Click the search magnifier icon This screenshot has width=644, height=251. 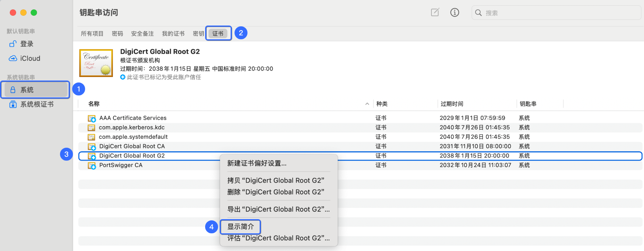point(478,13)
